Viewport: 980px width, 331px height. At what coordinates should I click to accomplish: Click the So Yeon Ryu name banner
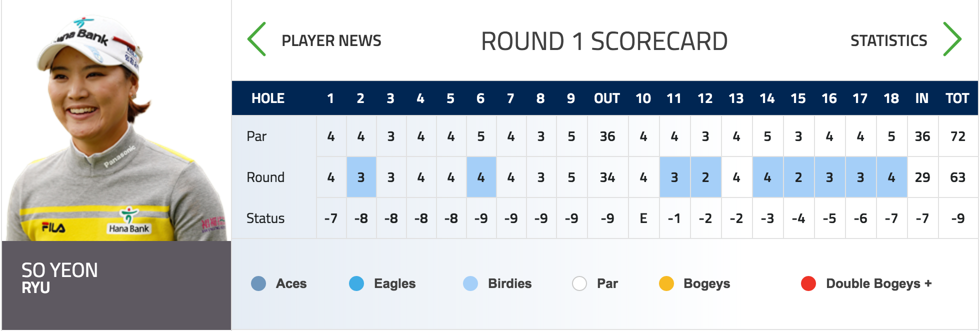[116, 278]
